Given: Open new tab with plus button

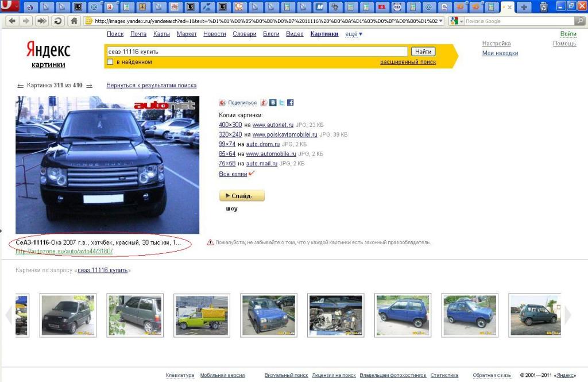Looking at the screenshot, I should (523, 7).
